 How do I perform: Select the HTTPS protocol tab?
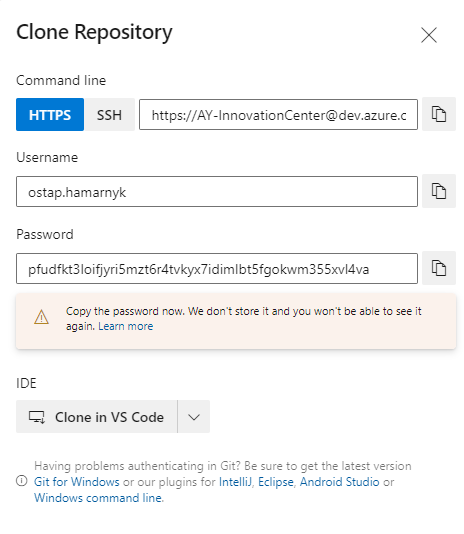[x=50, y=115]
